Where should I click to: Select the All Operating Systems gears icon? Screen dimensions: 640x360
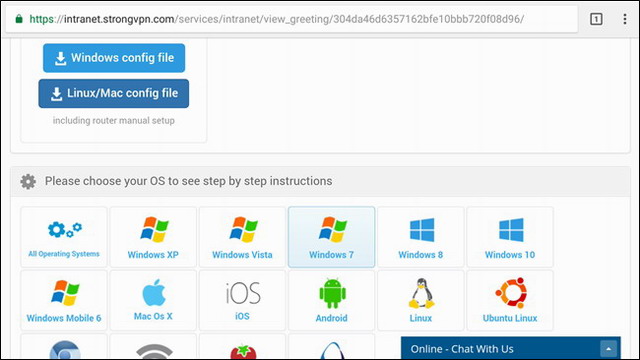(64, 229)
